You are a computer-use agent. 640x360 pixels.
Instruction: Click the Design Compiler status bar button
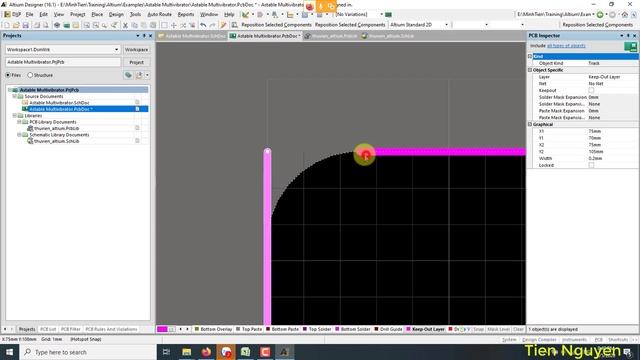coord(539,340)
